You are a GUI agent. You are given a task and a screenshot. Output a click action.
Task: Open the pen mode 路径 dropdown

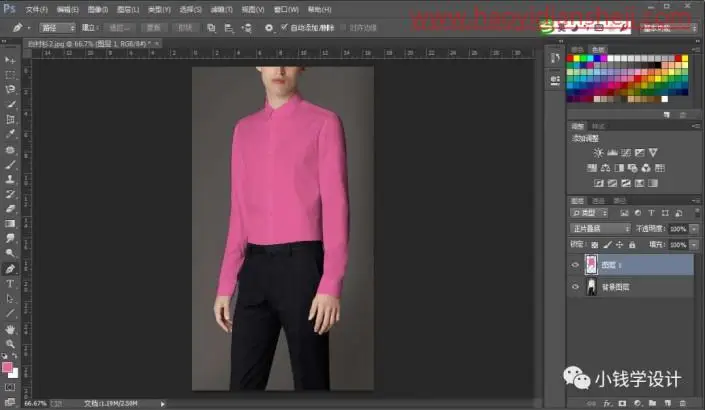tap(58, 28)
